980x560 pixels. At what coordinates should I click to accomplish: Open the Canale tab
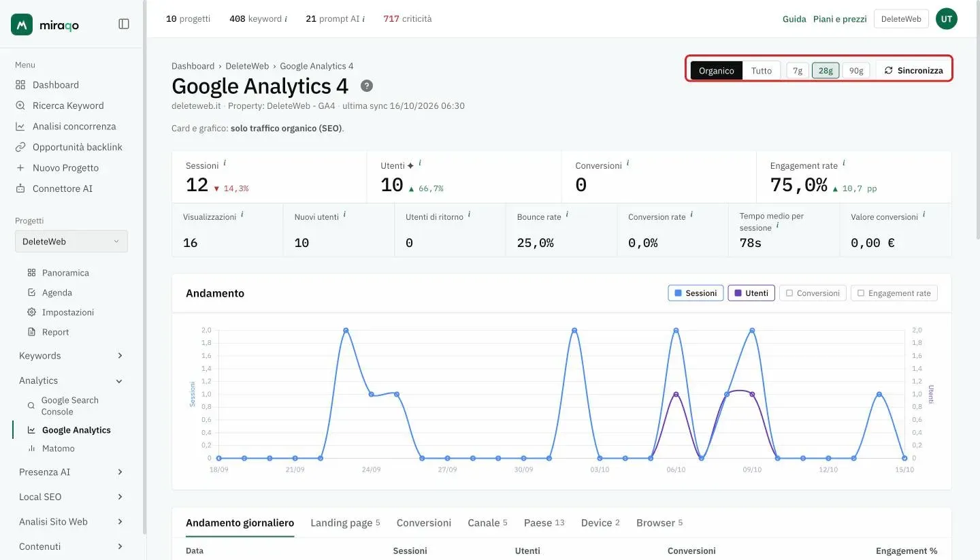[487, 523]
